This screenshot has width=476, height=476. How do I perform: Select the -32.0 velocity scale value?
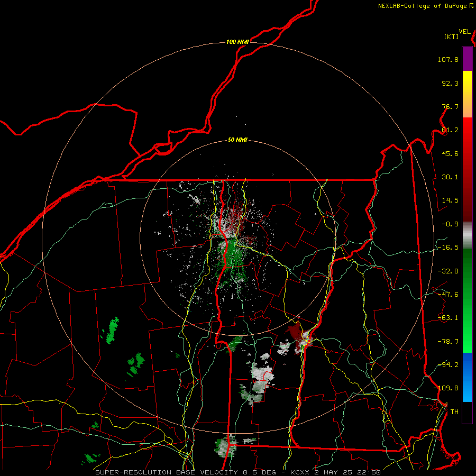coord(448,271)
